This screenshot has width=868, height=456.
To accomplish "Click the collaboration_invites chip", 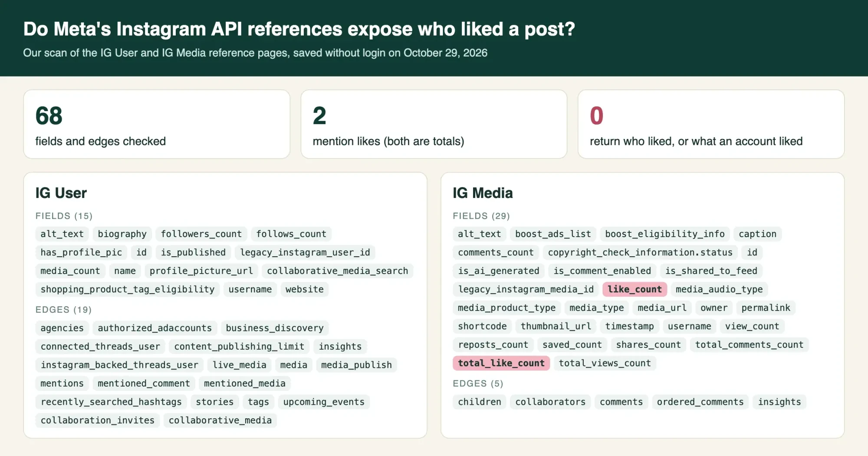I will coord(98,420).
